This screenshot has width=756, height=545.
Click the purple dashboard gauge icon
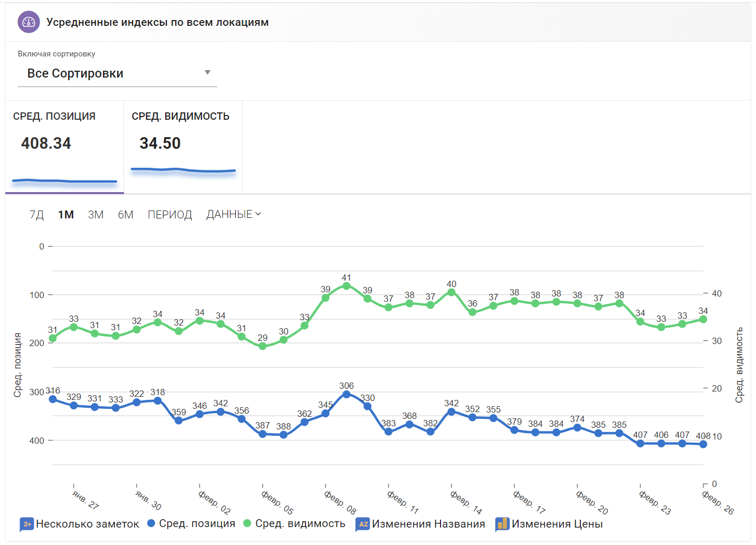tap(28, 22)
